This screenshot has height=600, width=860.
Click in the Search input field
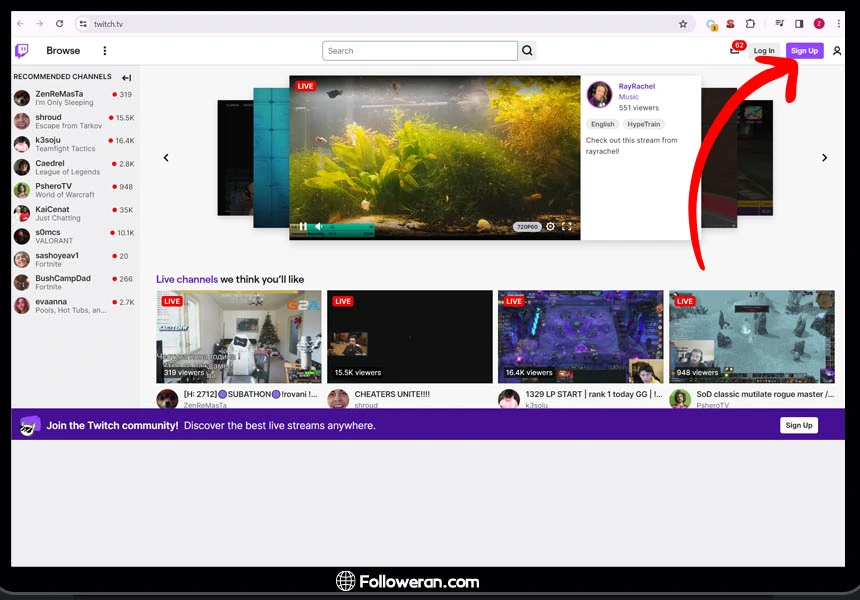tap(420, 51)
